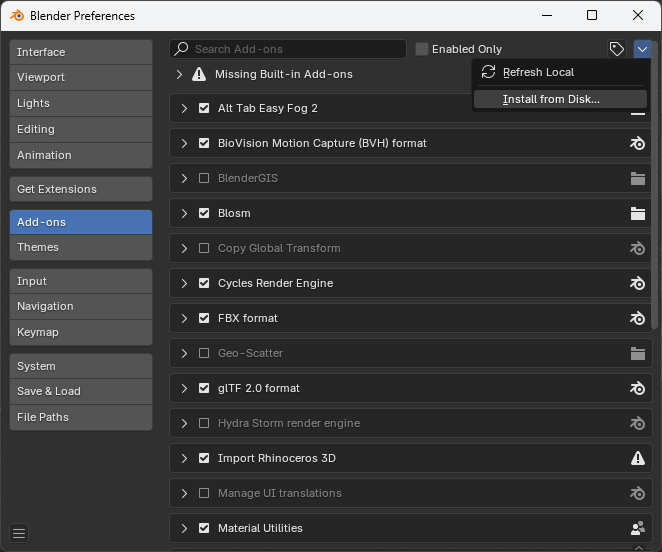662x552 pixels.
Task: Click the warning icon on Import Rhinoceros 3D
Action: point(637,458)
